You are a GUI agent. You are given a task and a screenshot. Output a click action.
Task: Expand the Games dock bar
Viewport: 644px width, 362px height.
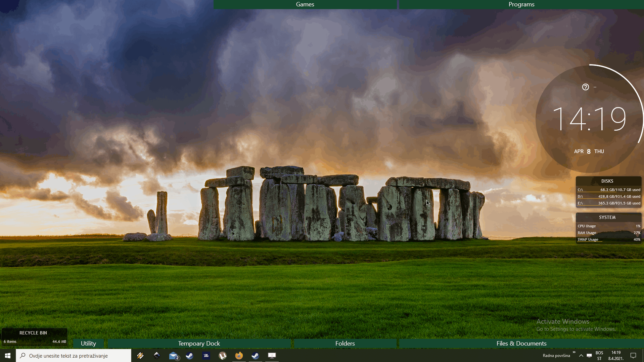point(305,4)
